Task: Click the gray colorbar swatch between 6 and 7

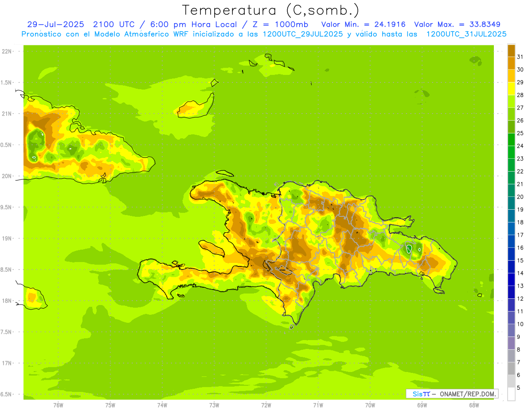Action: pos(511,368)
